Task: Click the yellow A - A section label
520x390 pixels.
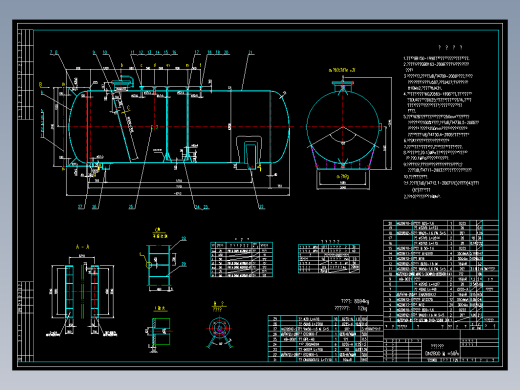Action: (x=82, y=247)
